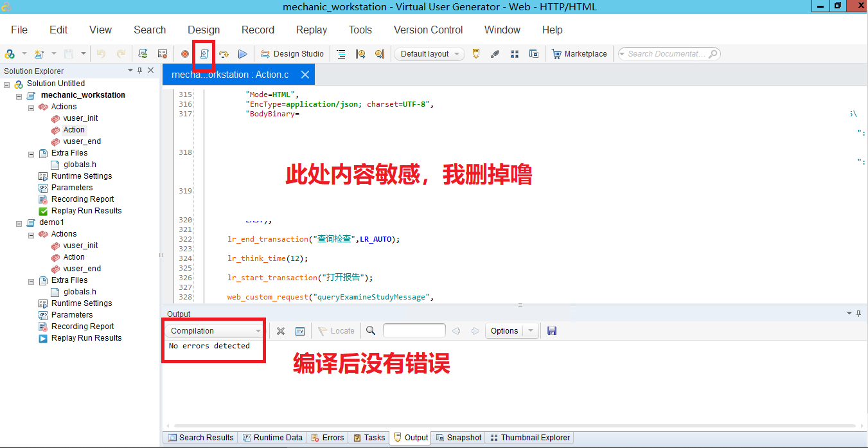Open the Save dropdown arrow in toolbar
Screen dimensions: 868x448
(83, 54)
